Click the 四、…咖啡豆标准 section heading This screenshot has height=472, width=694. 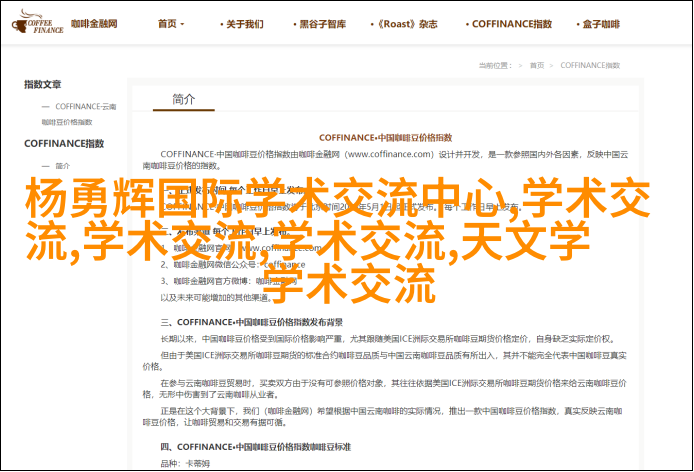[x=255, y=447]
